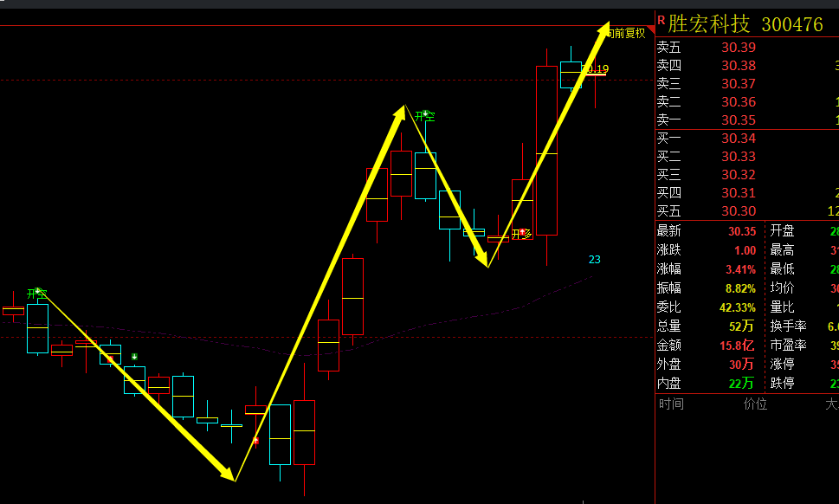The width and height of the screenshot is (839, 504).
Task: Click the stock name 胜宏科技
Action: pos(709,23)
